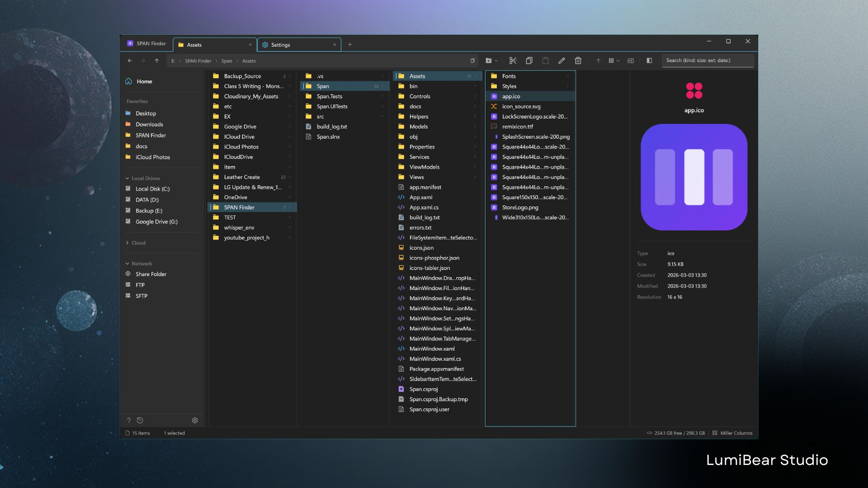
Task: Open a new tab with the plus button
Action: (349, 44)
